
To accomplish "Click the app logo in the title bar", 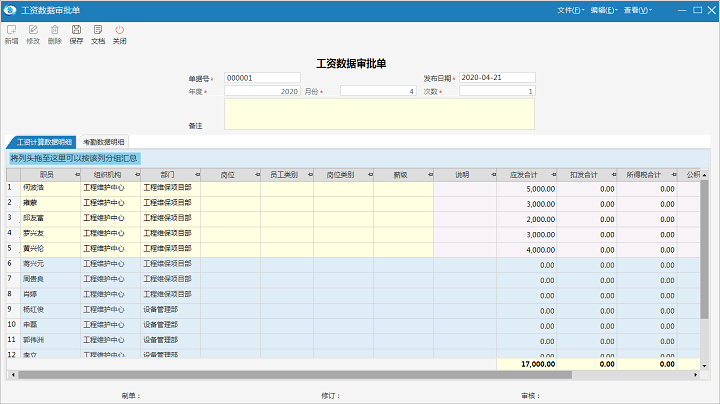I will 10,10.
